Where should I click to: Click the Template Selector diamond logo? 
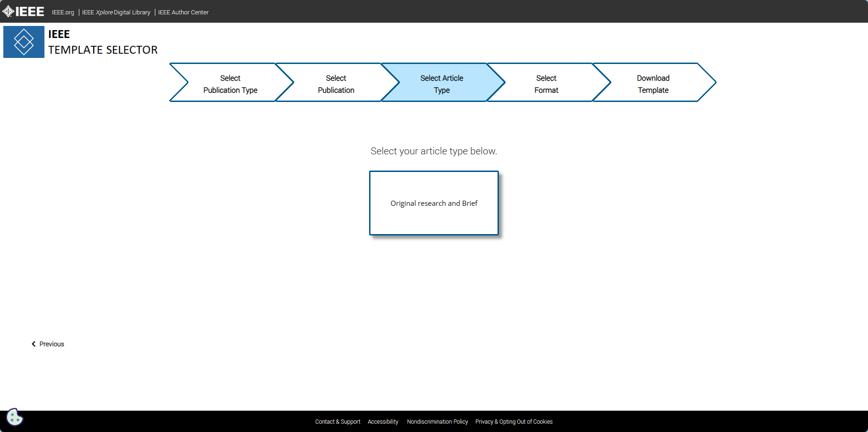click(24, 42)
